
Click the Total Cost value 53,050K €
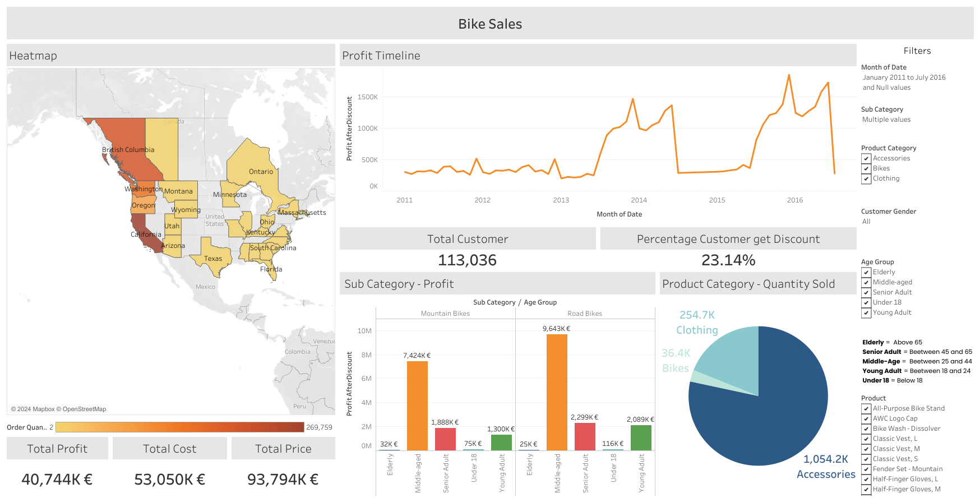pyautogui.click(x=169, y=480)
